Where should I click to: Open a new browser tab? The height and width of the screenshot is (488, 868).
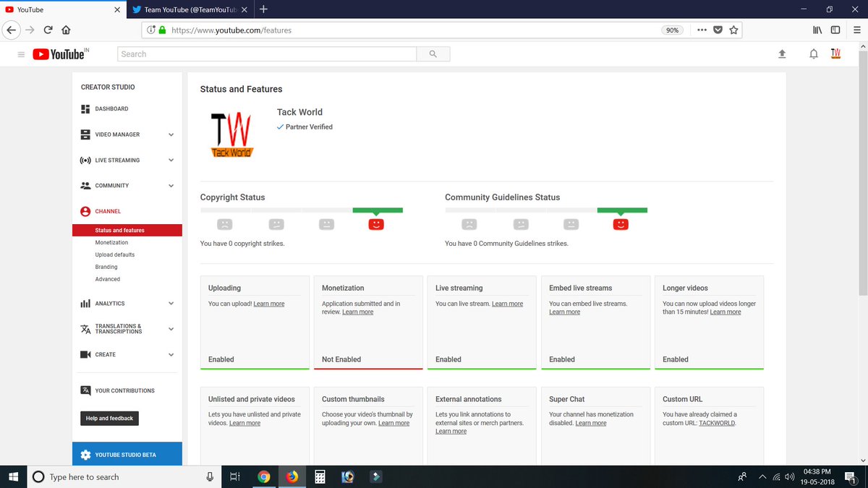point(263,9)
